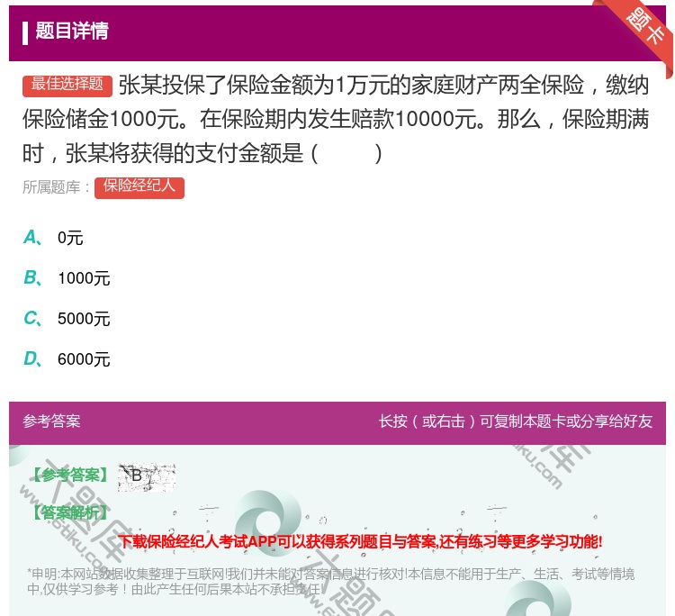
Task: Click the 长按（或右击）可复制本题卡 hint text
Action: [x=516, y=421]
